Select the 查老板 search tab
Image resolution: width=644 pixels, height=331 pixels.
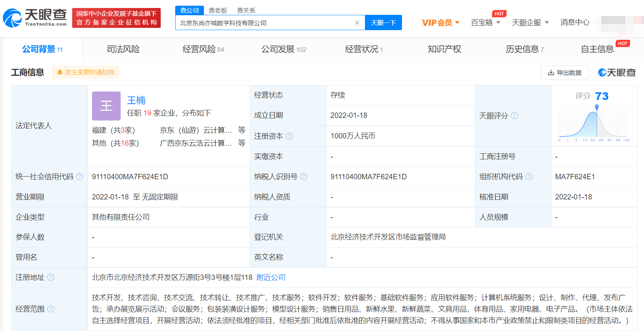click(x=218, y=11)
